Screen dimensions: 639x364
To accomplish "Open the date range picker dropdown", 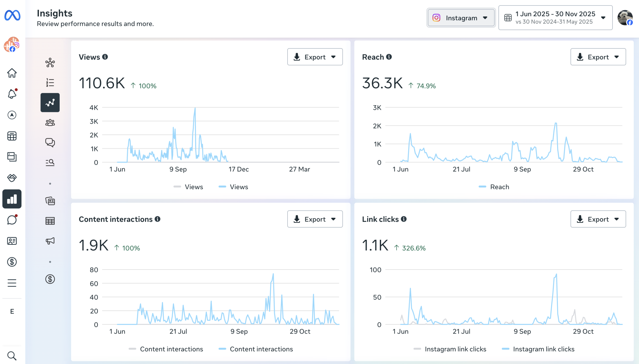I will point(555,18).
